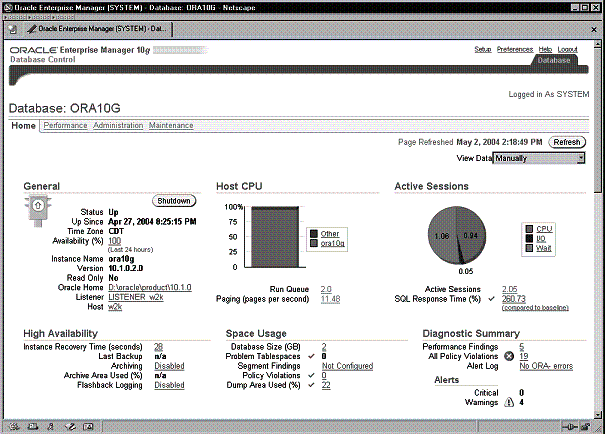Click the Active Sessions pie chart

456,235
